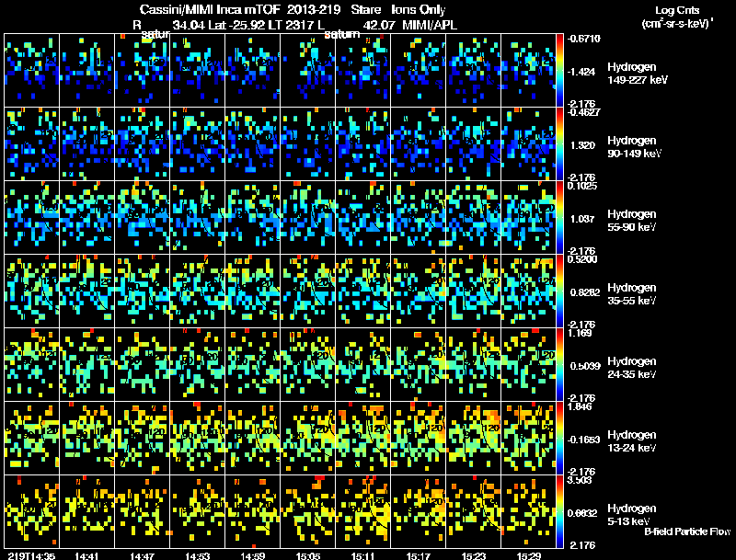
Task: Click the color bar beside Hydrogen 35-55 keV
Action: click(x=560, y=291)
